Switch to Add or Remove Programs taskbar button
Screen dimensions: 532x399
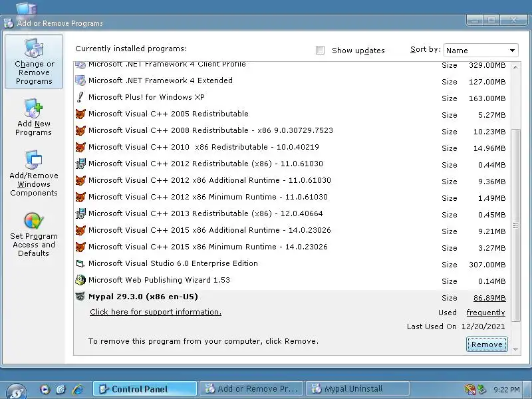tap(251, 389)
